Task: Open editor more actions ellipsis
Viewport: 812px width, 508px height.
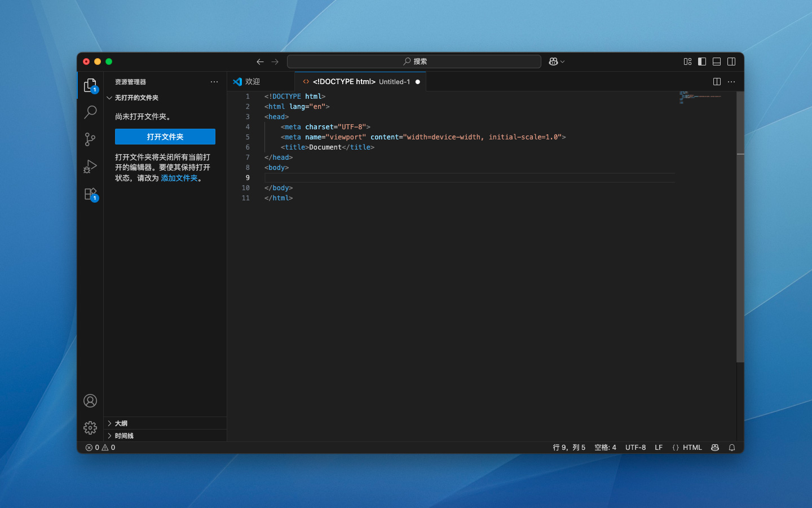Action: tap(731, 82)
